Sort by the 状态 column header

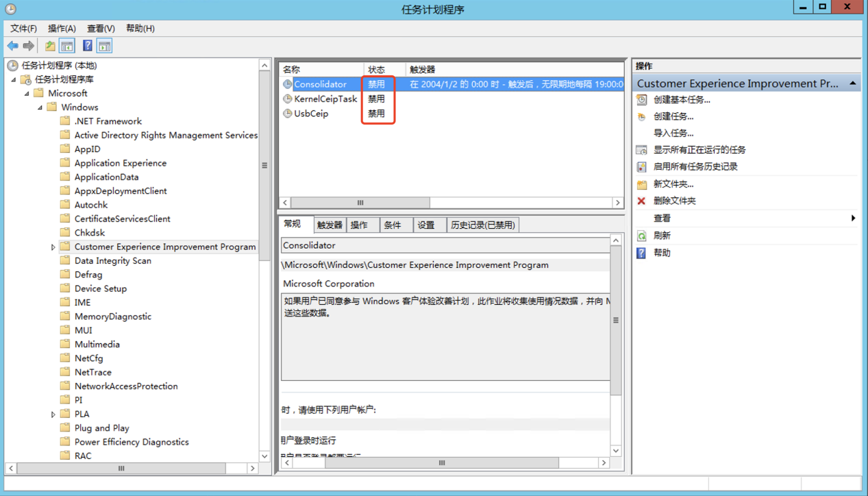pyautogui.click(x=384, y=69)
